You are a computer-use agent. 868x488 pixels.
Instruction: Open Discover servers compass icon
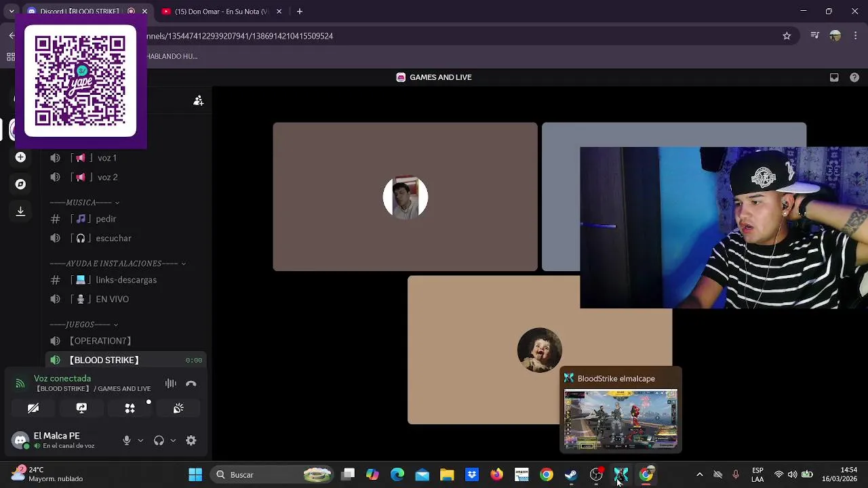20,184
